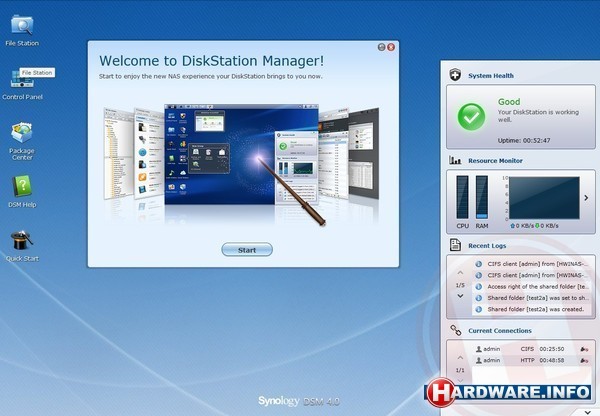The image size is (600, 416).
Task: Click the CPU usage bar
Action: coord(462,197)
